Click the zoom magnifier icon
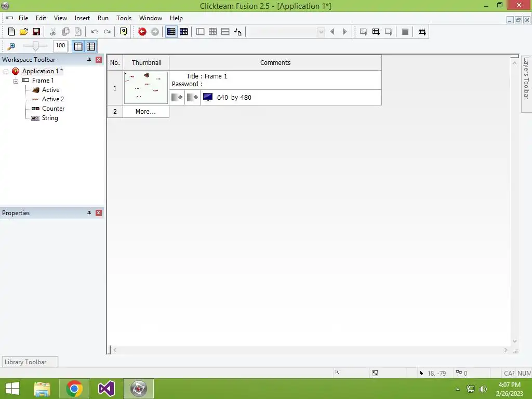 tap(11, 46)
